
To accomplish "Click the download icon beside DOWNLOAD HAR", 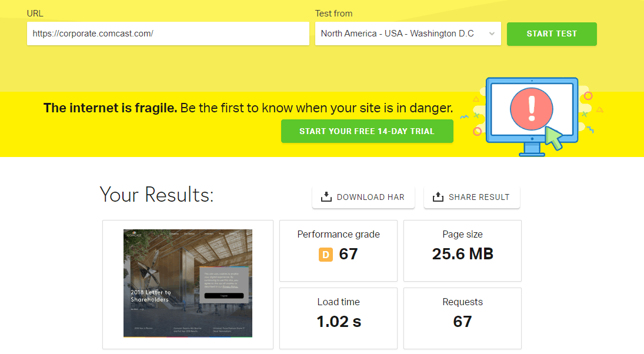I will 326,197.
